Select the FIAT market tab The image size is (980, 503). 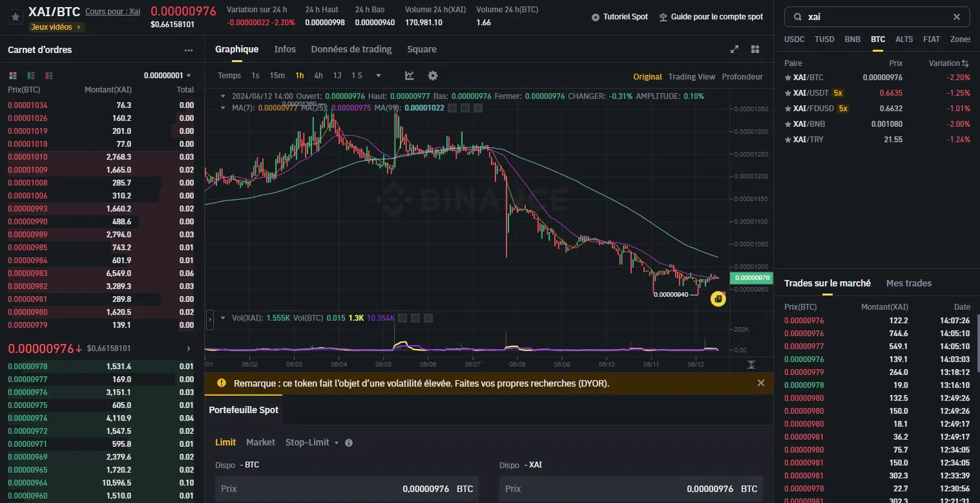(932, 39)
